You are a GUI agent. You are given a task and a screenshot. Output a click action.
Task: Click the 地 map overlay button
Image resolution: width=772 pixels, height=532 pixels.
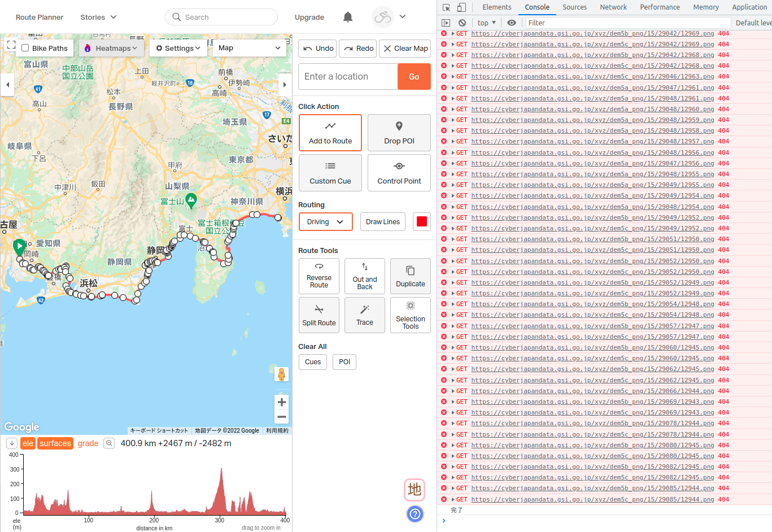coord(415,489)
